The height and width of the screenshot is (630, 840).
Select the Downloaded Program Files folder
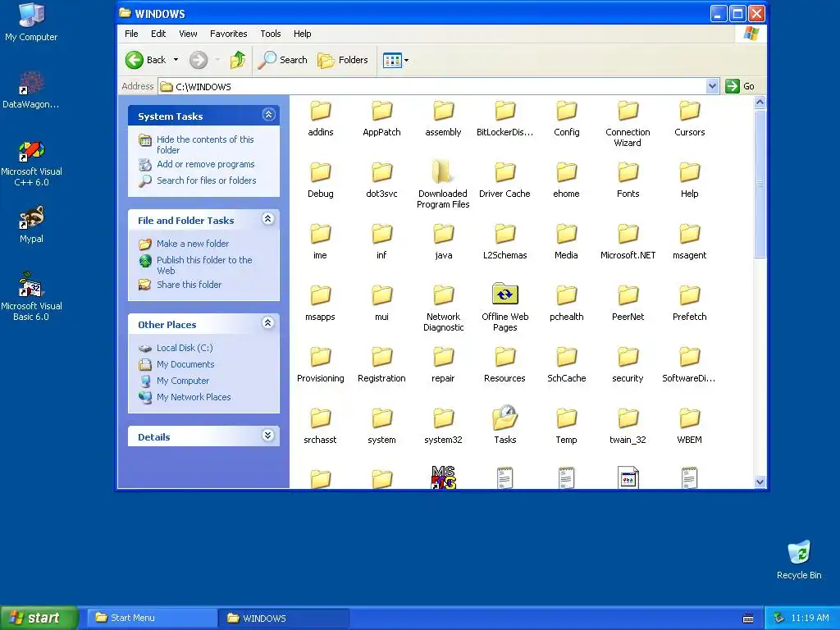(443, 184)
